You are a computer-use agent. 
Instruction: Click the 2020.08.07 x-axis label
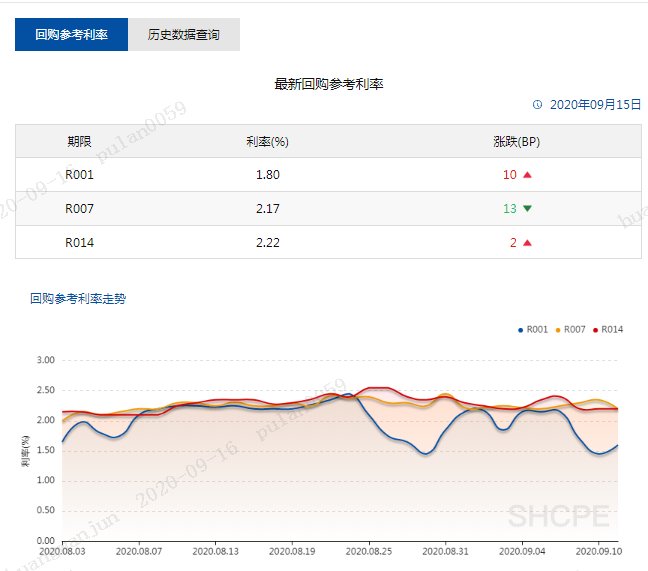139,551
